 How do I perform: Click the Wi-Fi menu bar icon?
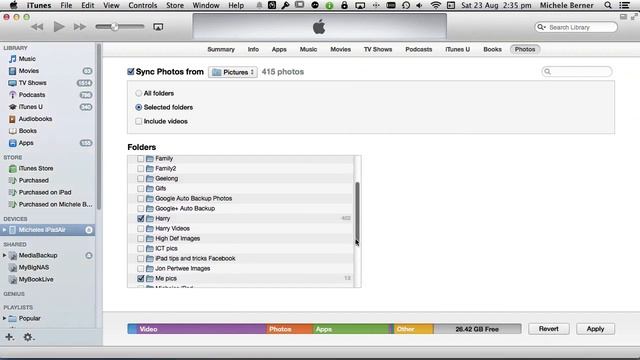[436, 5]
